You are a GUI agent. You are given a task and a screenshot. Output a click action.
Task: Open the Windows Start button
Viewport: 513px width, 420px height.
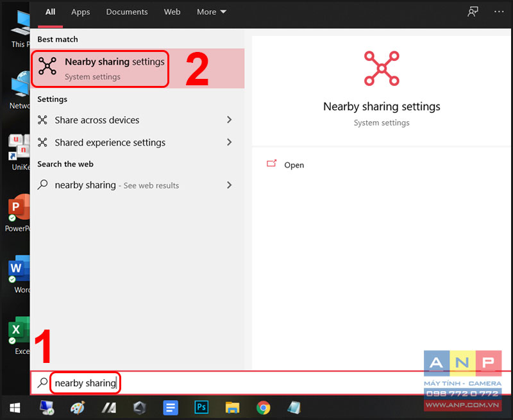(x=15, y=408)
